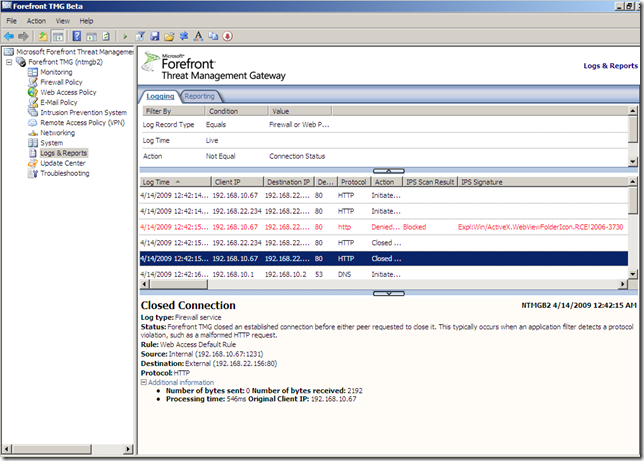
Task: Sort by Protocol column header
Action: click(x=354, y=182)
